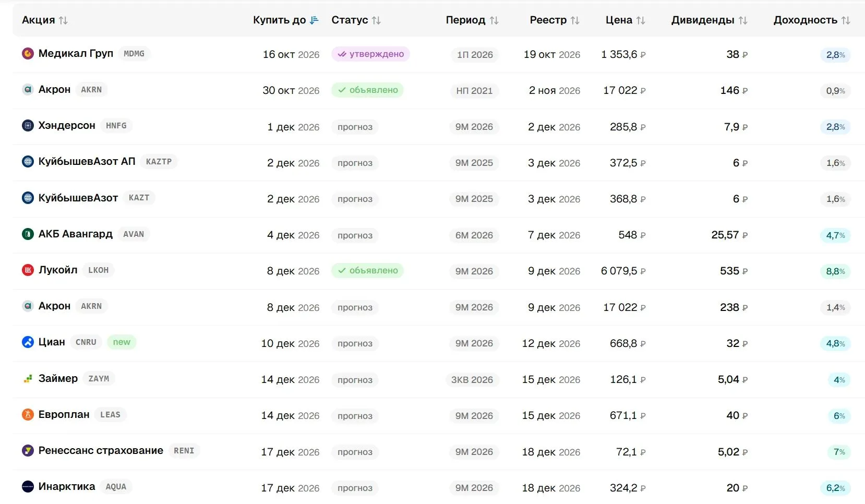Open Ренессанс страхование stock page
The width and height of the screenshot is (865, 504).
tap(101, 450)
